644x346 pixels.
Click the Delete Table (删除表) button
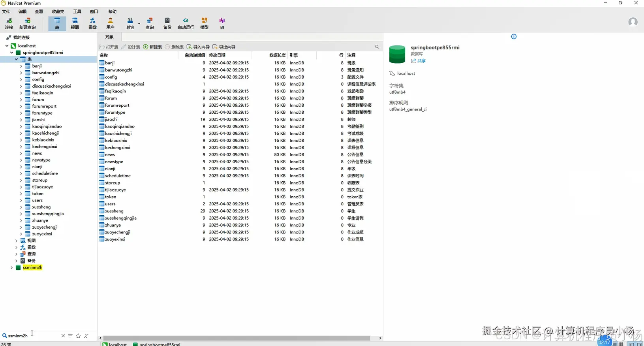pos(174,47)
